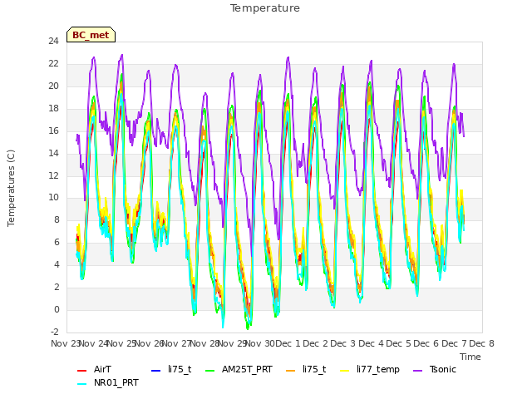The width and height of the screenshot is (532, 399).
Task: Toggle the AM25T_PRT legend entry
Action: [x=239, y=369]
